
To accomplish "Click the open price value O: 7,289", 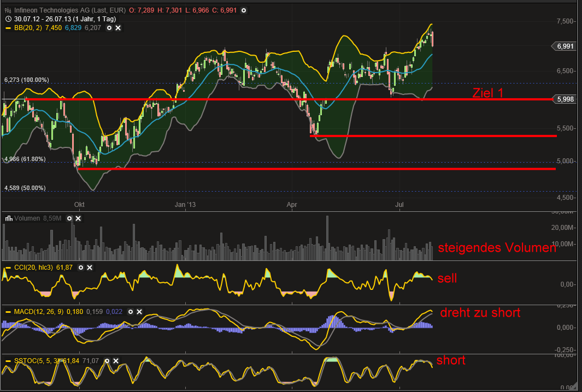I will point(142,10).
